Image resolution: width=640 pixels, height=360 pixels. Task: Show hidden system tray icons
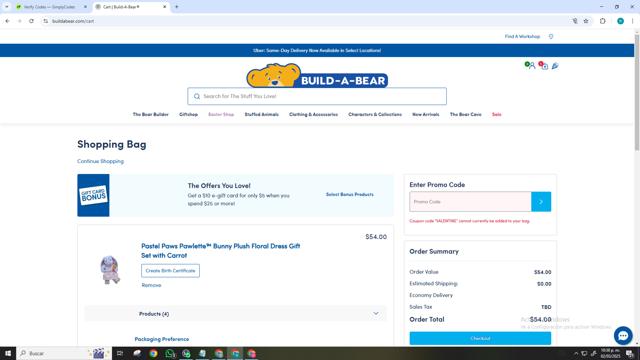coord(576,353)
